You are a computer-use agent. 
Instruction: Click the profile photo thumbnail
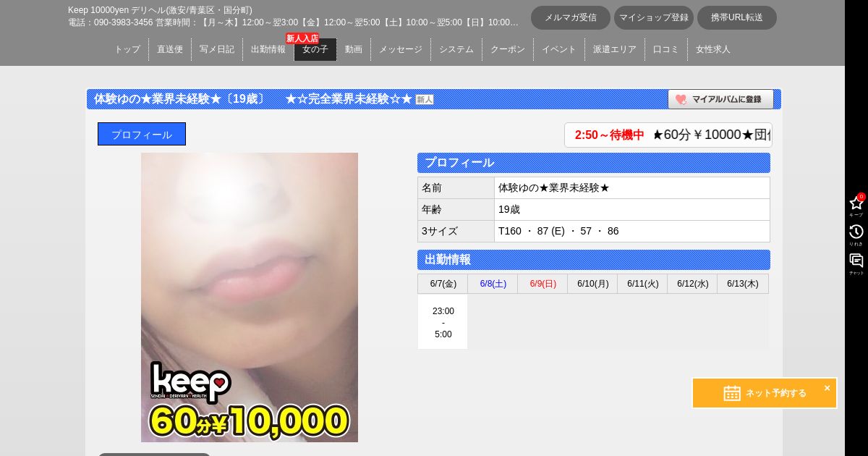click(x=250, y=297)
